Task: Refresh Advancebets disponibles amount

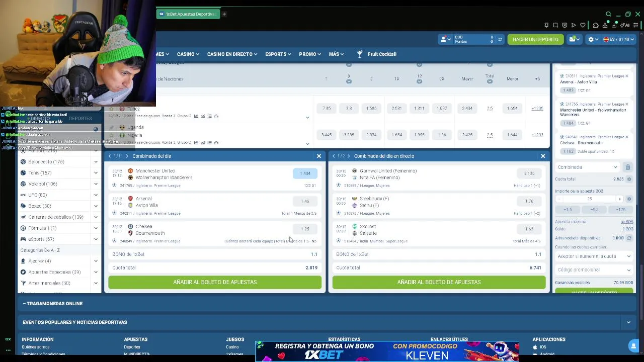Action: [x=629, y=238]
